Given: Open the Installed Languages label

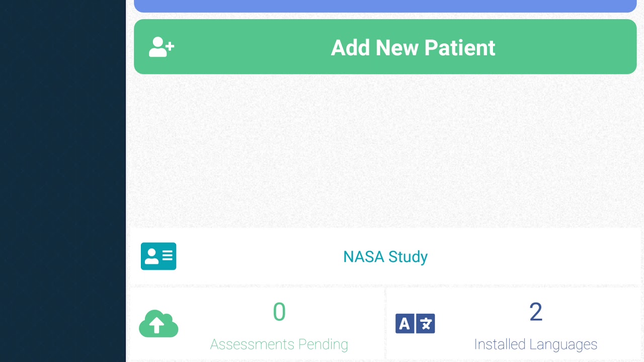Looking at the screenshot, I should tap(535, 344).
